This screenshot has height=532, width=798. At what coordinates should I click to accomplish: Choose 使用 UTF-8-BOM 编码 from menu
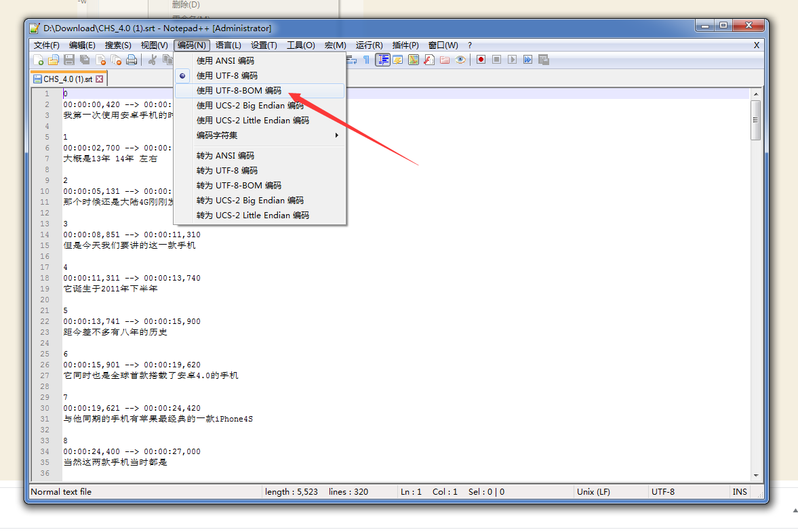239,91
